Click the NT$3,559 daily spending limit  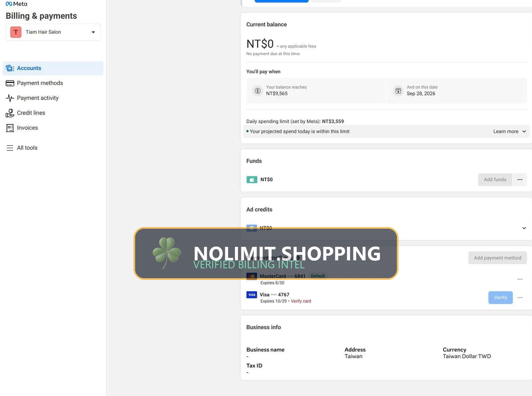333,121
